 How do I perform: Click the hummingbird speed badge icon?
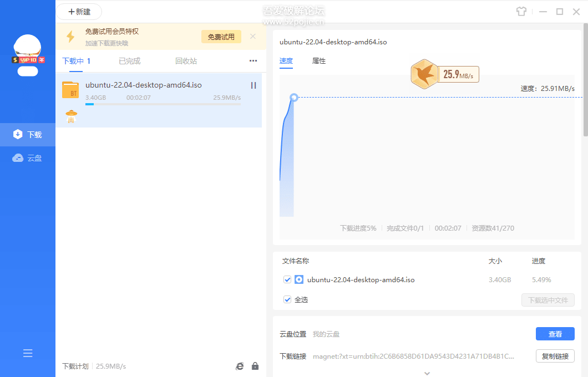pos(424,74)
